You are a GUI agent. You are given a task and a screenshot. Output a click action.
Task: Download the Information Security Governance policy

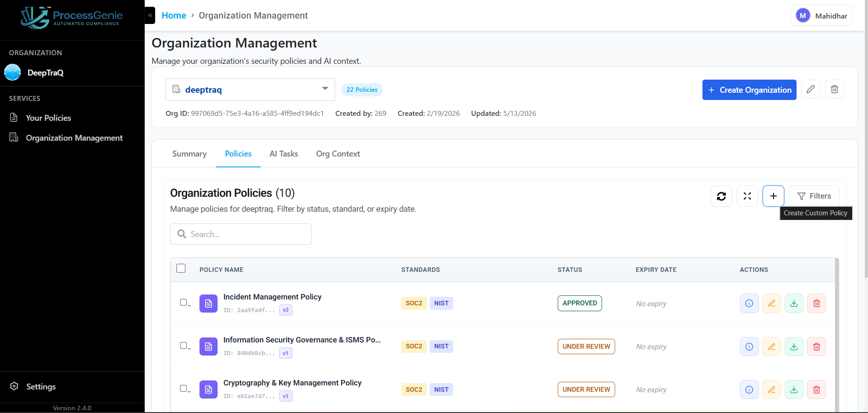pos(794,347)
